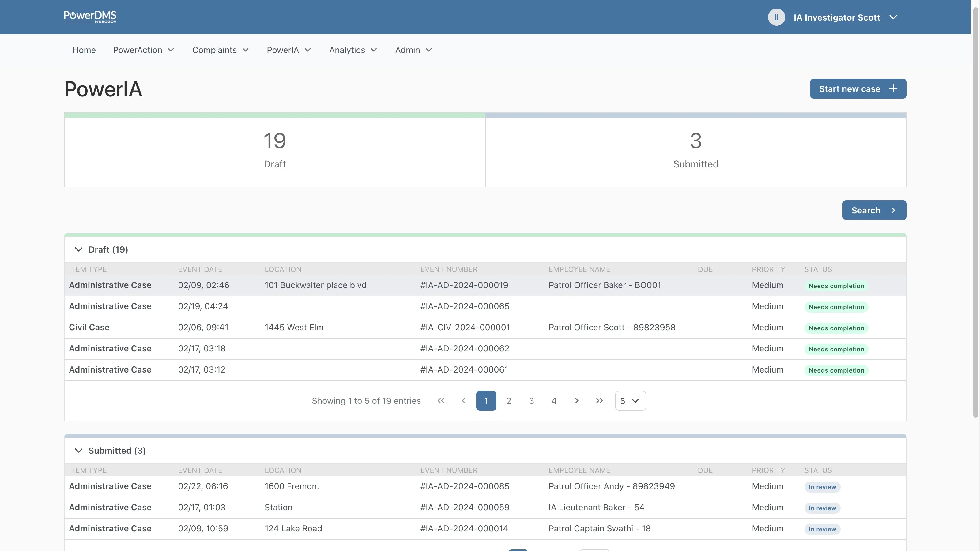Click the Start new case button

click(858, 88)
